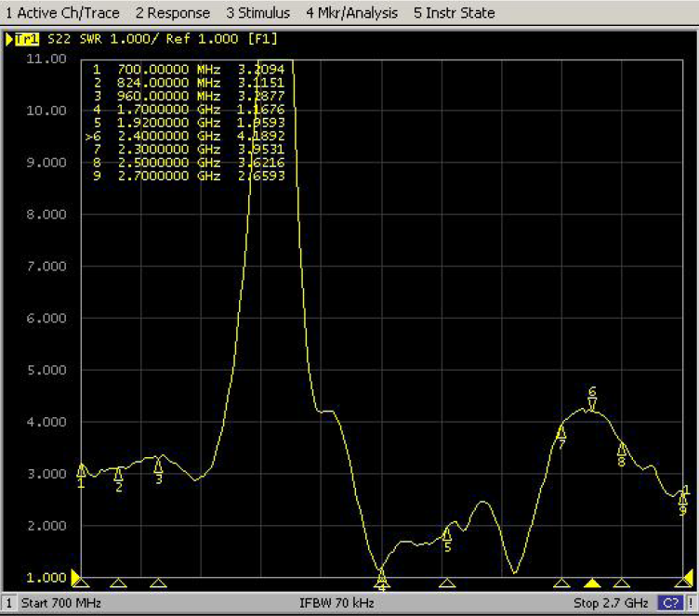Open the 4 Mkr/Analysis menu
The image size is (699, 616).
(x=351, y=13)
